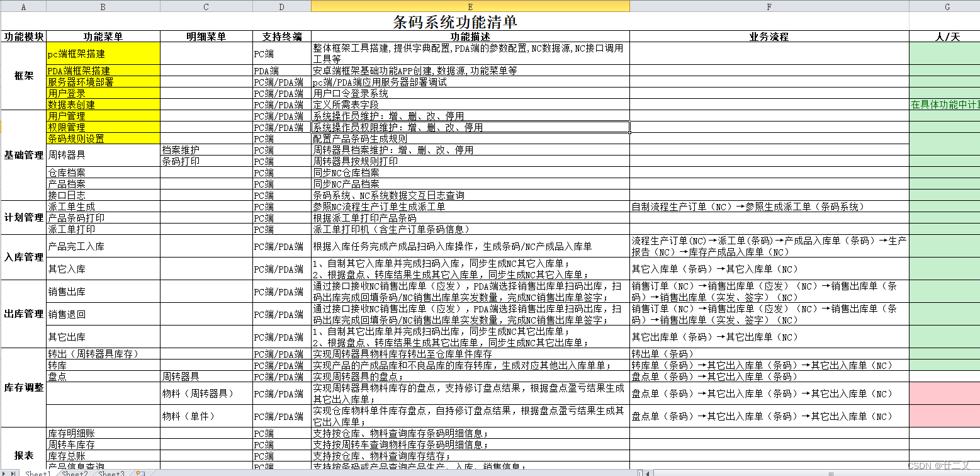The image size is (980, 476).
Task: Select the 入库管理 module cell
Action: (x=23, y=258)
